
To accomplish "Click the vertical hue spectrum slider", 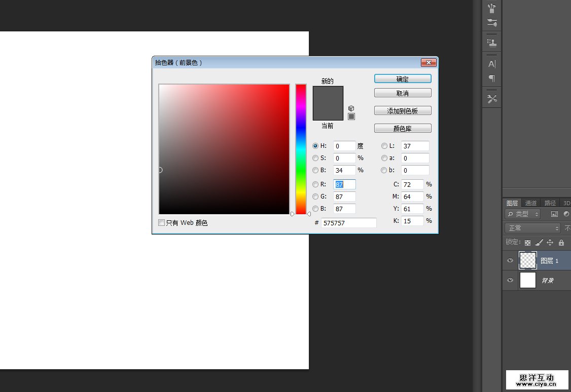I will pyautogui.click(x=301, y=149).
